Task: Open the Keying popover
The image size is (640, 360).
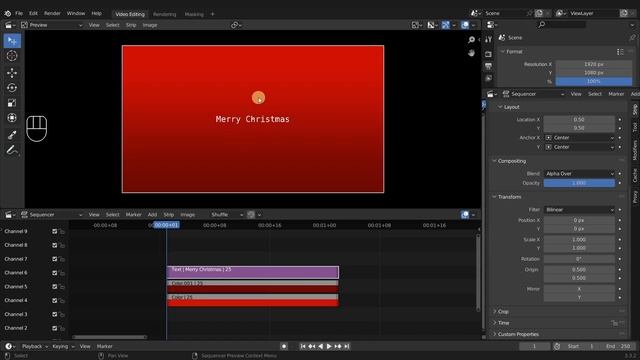Action: 63,346
